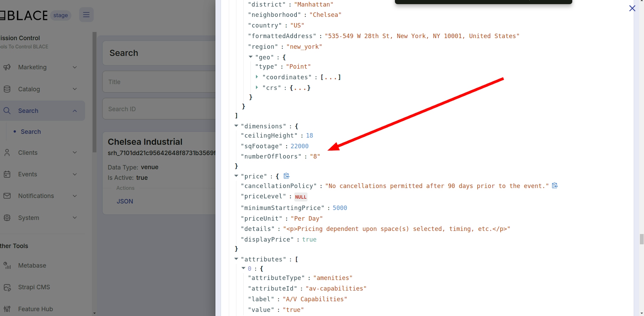Collapse the dimensions JSON node
This screenshot has width=644, height=316.
tap(236, 126)
